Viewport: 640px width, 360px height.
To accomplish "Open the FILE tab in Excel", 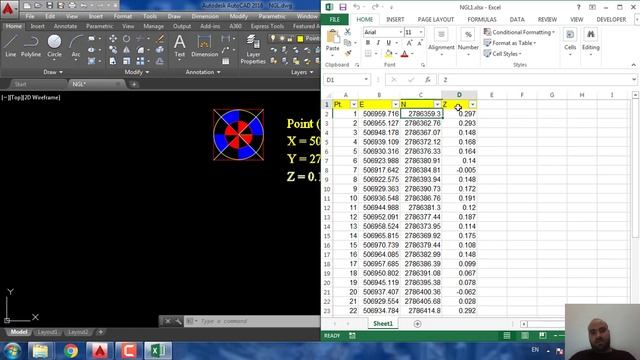I will [x=335, y=19].
